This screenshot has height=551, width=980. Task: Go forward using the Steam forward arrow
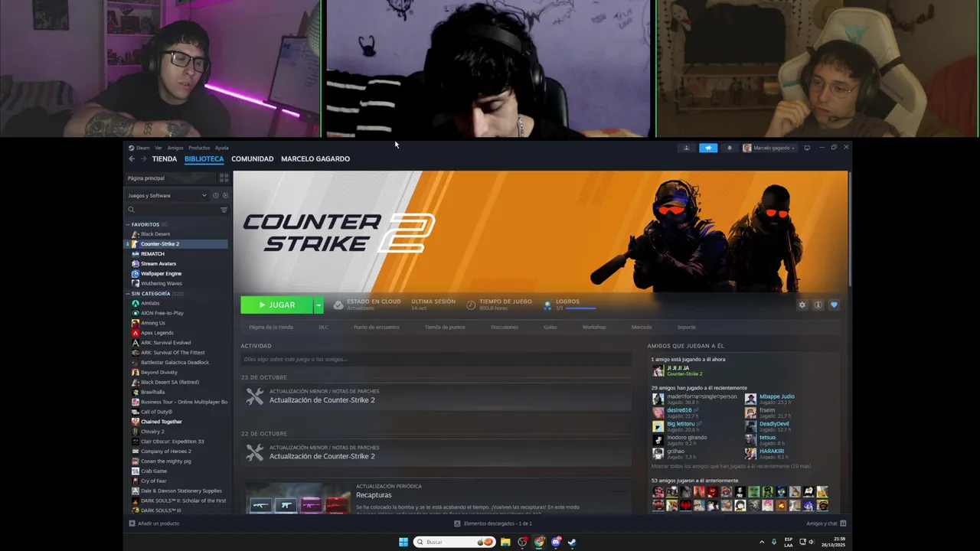143,159
